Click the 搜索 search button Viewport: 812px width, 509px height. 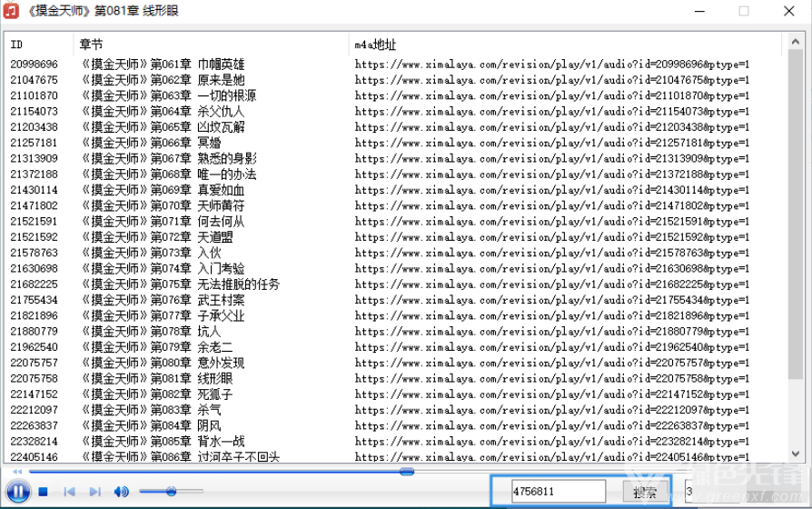(x=645, y=492)
